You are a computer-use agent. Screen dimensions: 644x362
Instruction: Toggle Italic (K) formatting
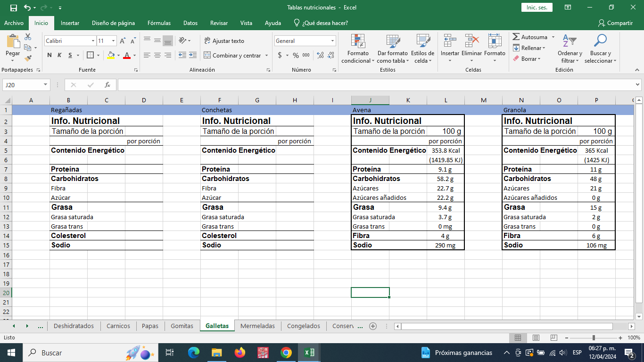point(59,55)
